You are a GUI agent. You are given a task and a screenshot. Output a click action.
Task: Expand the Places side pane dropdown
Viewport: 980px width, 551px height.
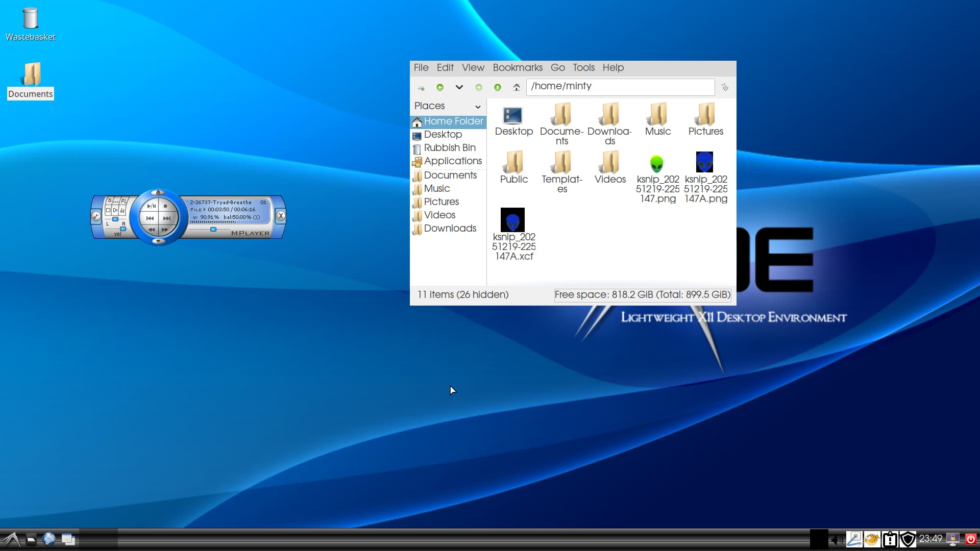click(478, 107)
